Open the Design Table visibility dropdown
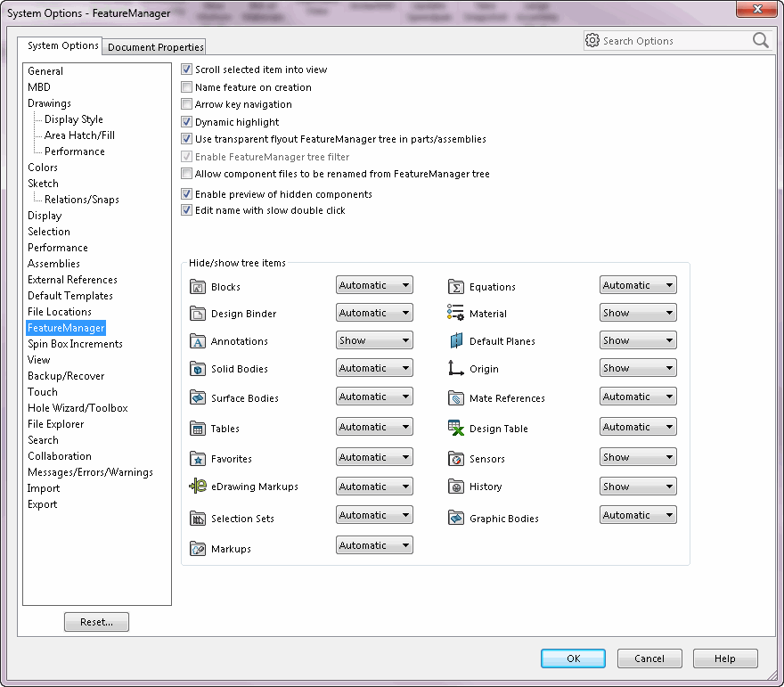 pos(638,427)
